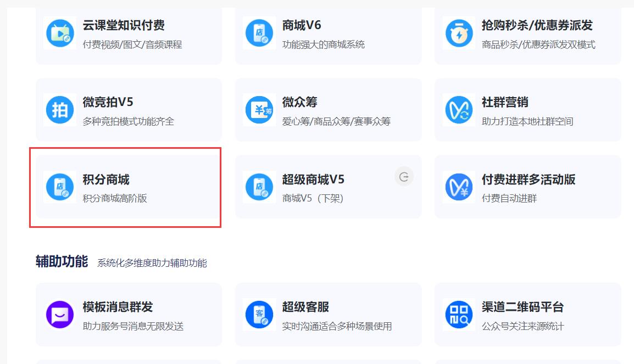Click the 商城V6 shop icon
The width and height of the screenshot is (634, 364).
259,33
